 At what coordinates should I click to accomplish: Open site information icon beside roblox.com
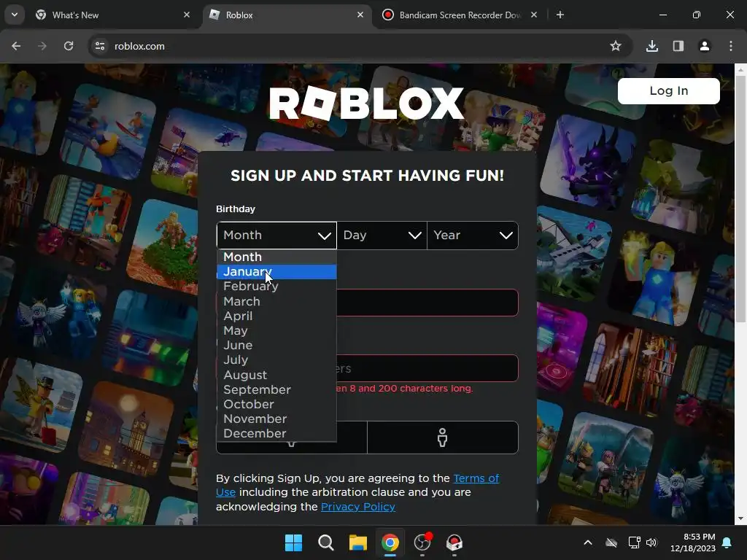pos(100,46)
